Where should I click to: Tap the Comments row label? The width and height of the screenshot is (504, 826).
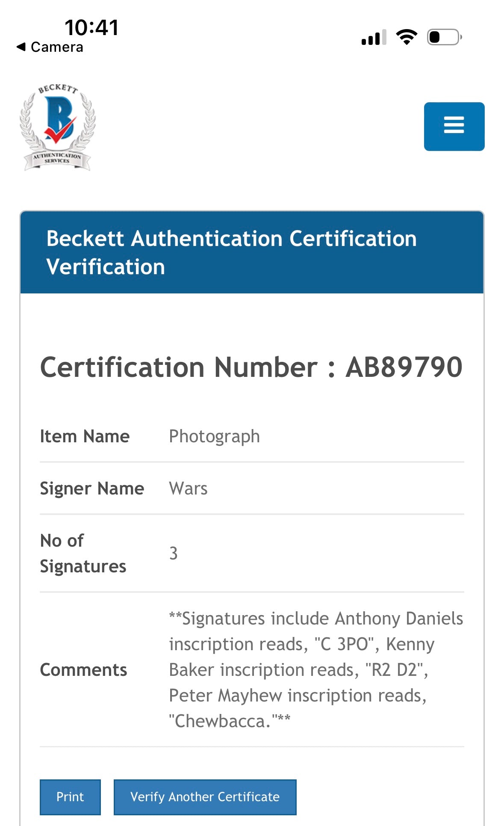pyautogui.click(x=83, y=669)
